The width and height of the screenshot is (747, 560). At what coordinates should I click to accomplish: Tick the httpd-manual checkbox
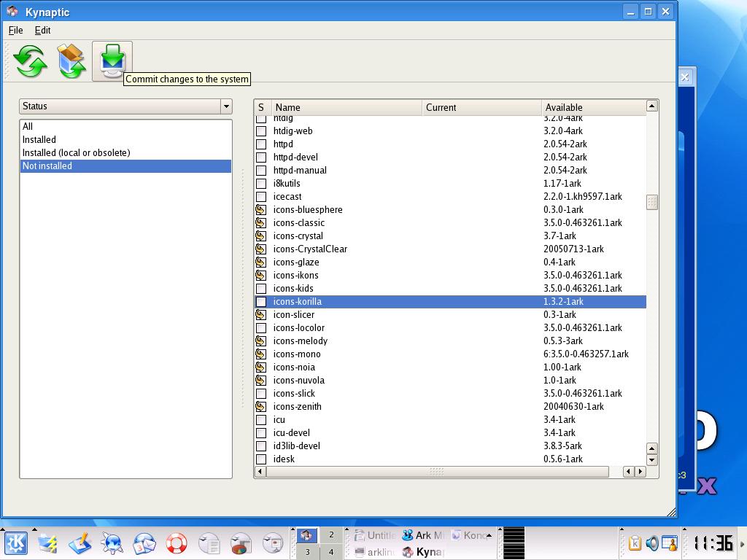[x=261, y=171]
